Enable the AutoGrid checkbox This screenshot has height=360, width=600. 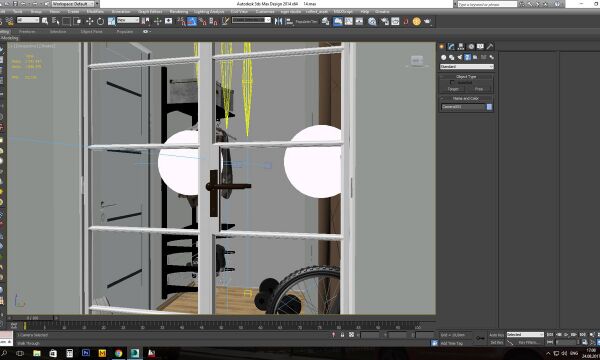click(452, 82)
